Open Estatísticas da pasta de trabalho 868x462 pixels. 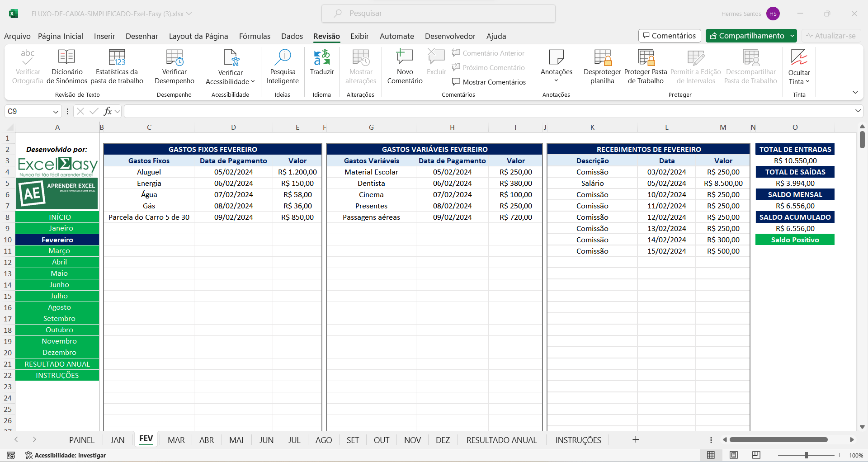coord(117,58)
